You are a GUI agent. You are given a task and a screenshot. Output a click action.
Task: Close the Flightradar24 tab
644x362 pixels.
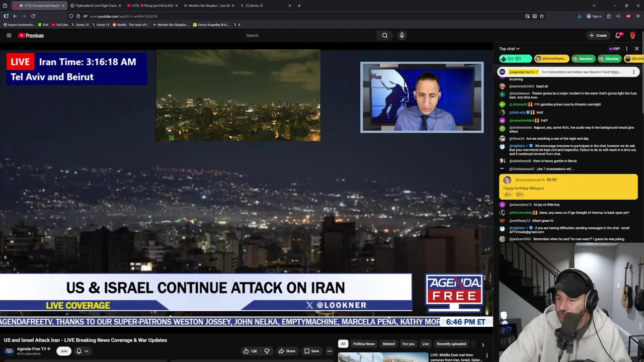120,6
